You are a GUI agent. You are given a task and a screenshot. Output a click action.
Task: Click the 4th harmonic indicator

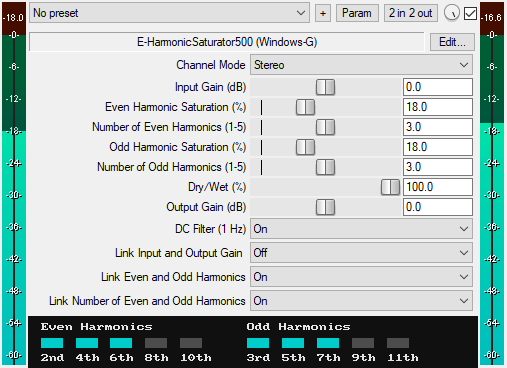87,343
